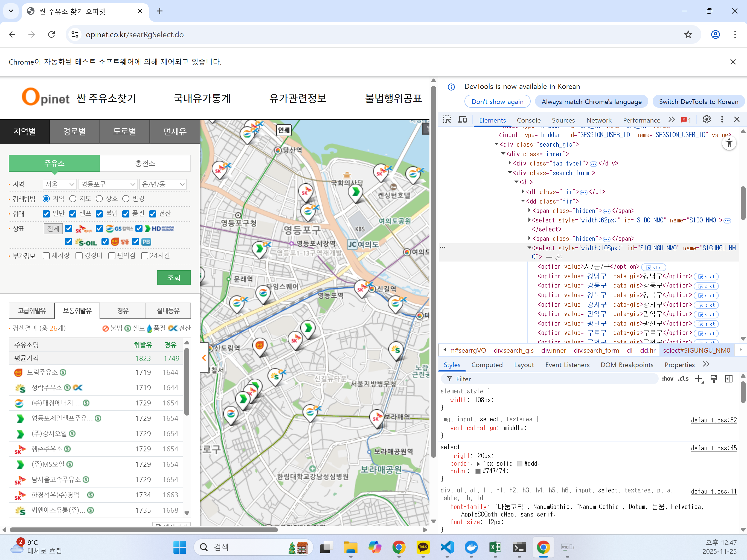Switch to the 경로별 tab
This screenshot has width=747, height=560.
click(74, 131)
